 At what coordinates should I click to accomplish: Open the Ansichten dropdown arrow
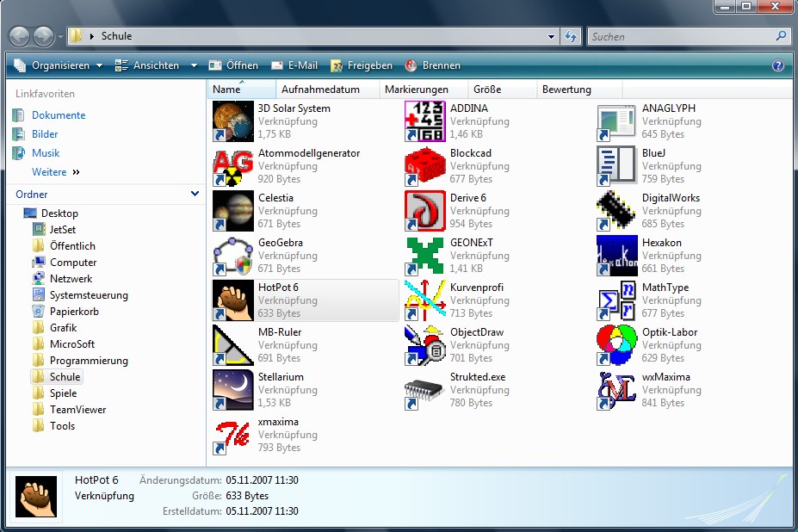pyautogui.click(x=194, y=65)
